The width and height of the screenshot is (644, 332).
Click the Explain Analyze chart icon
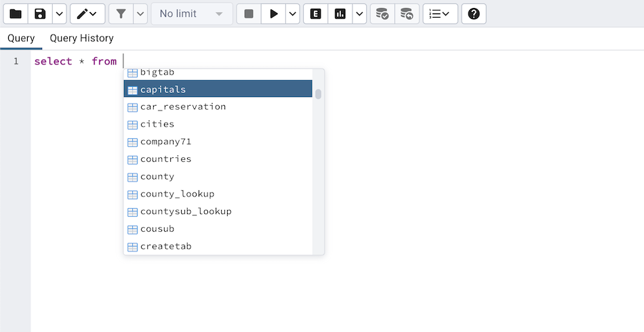tap(340, 14)
